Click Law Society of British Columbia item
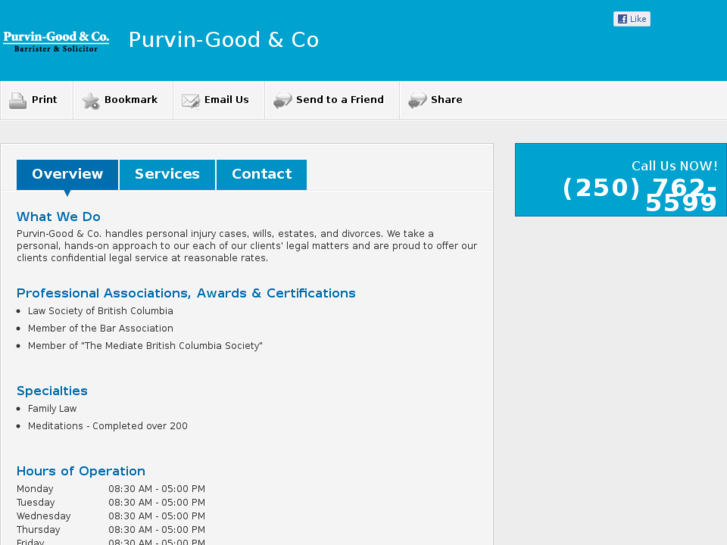The image size is (727, 545). coord(100,311)
